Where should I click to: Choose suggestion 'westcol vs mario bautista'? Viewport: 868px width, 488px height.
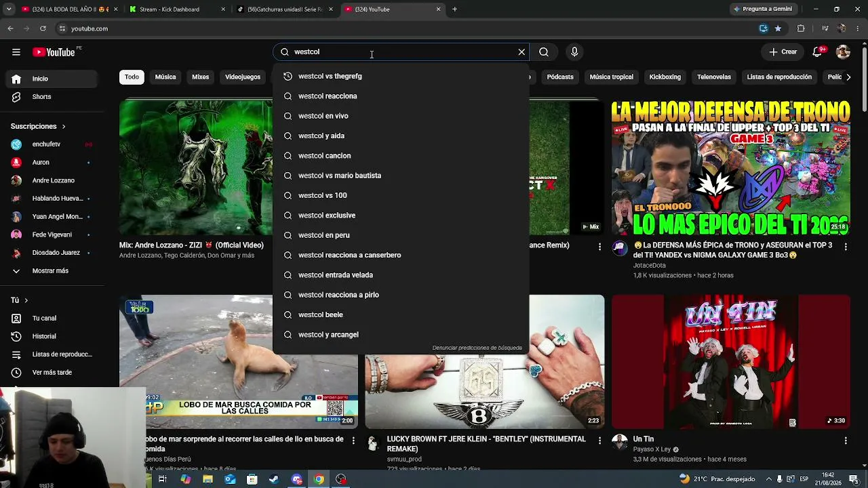pos(401,176)
